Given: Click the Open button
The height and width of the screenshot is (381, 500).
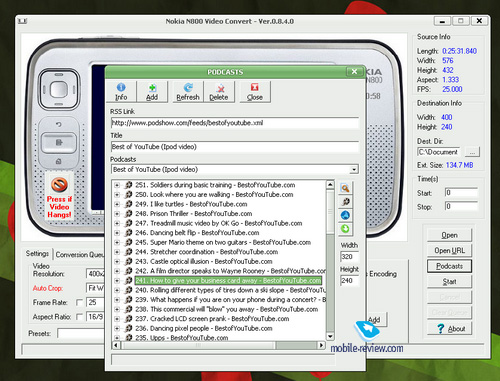Looking at the screenshot, I should [x=449, y=235].
